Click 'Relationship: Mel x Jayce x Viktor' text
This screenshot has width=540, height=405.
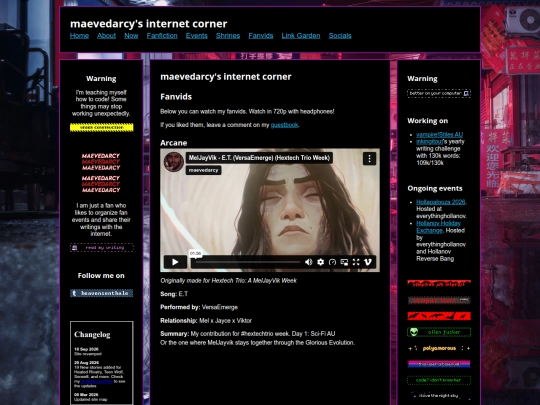[x=206, y=321]
